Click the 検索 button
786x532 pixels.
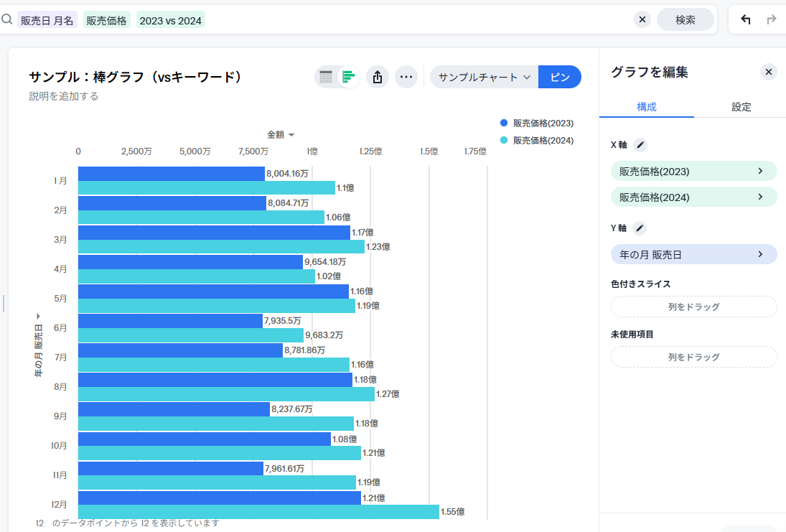[x=686, y=19]
